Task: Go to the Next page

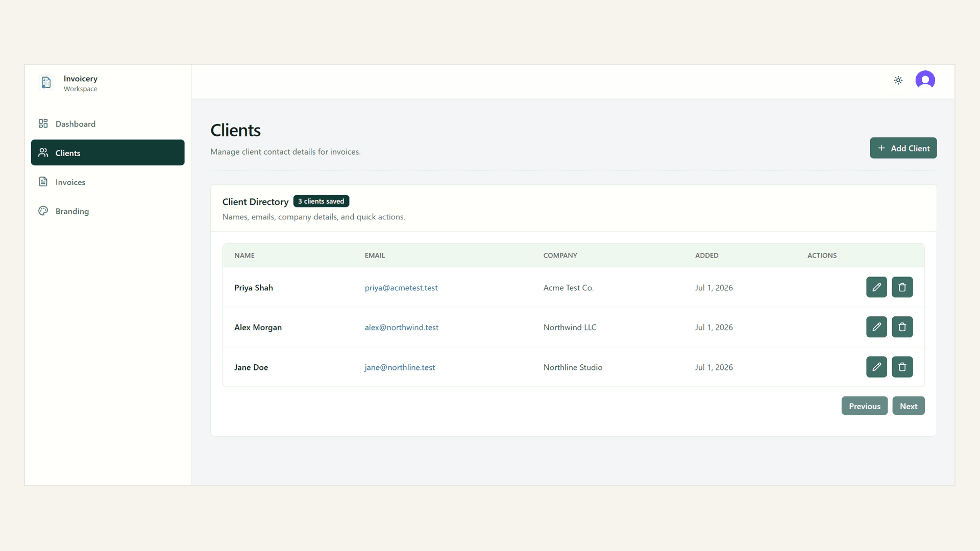Action: click(x=909, y=406)
